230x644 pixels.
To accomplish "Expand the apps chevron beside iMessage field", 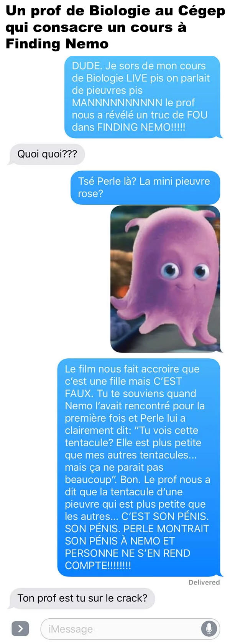I will (20, 629).
